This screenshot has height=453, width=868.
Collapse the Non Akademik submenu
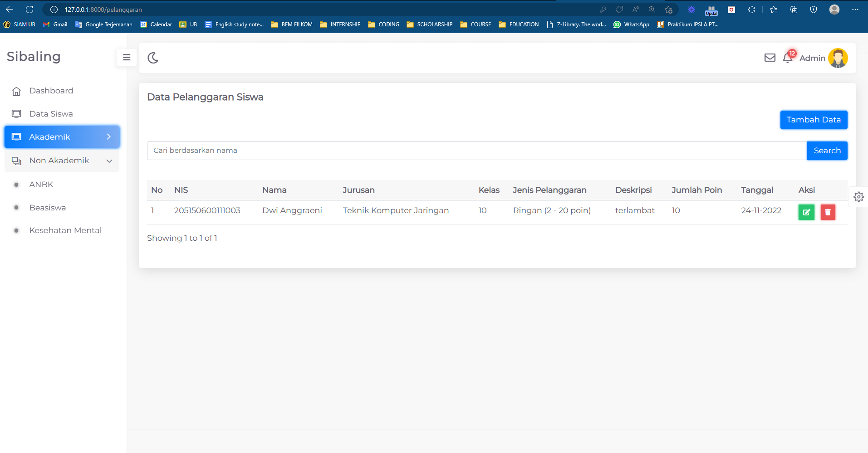[x=109, y=161]
